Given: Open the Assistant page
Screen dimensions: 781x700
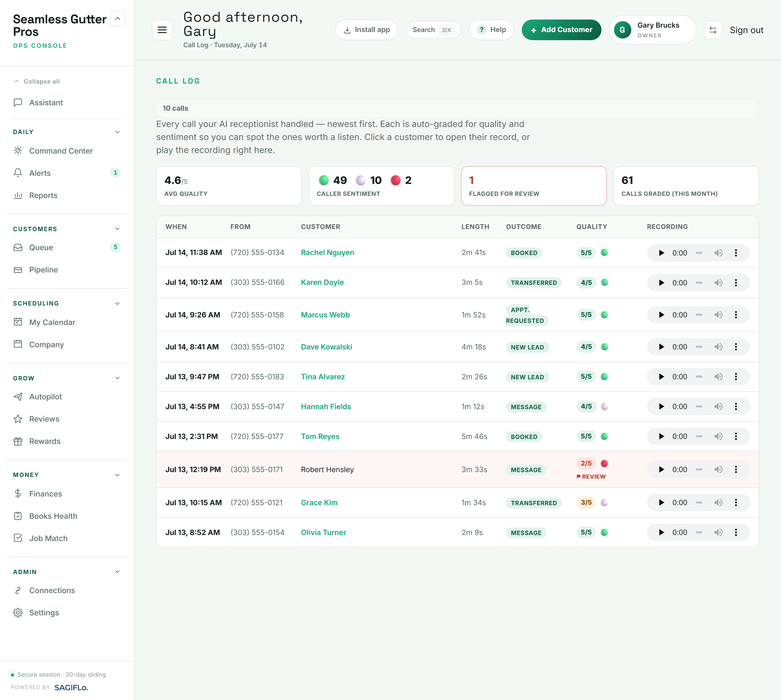Looking at the screenshot, I should point(67,103).
